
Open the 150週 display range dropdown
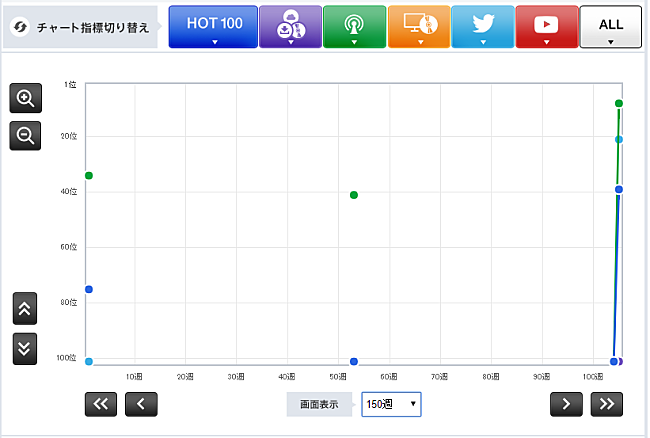[x=391, y=404]
